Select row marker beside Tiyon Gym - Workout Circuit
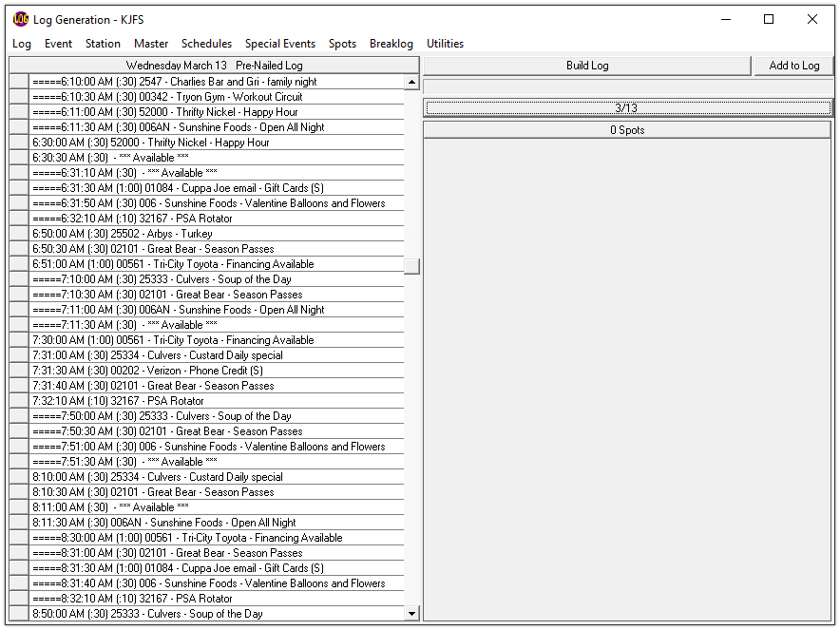 click(18, 97)
